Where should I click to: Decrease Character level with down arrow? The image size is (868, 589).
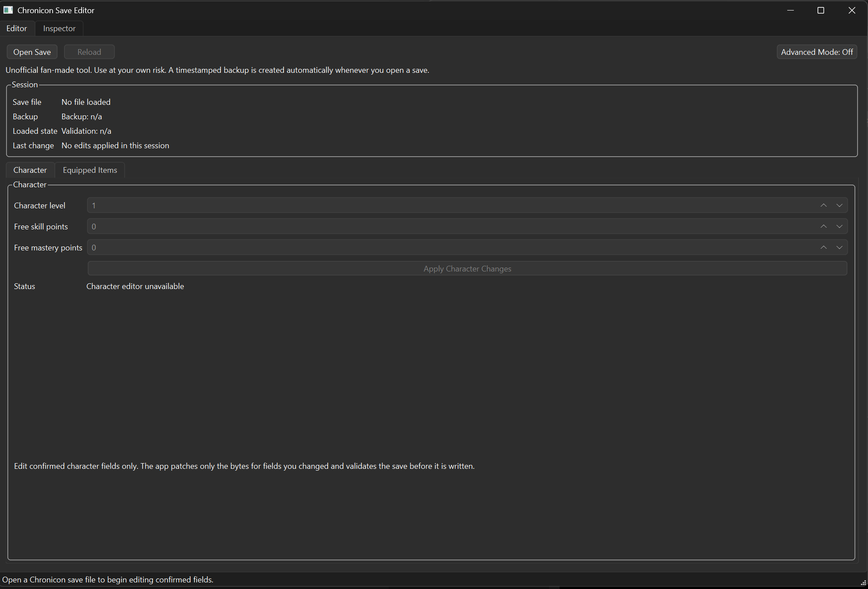[839, 205]
